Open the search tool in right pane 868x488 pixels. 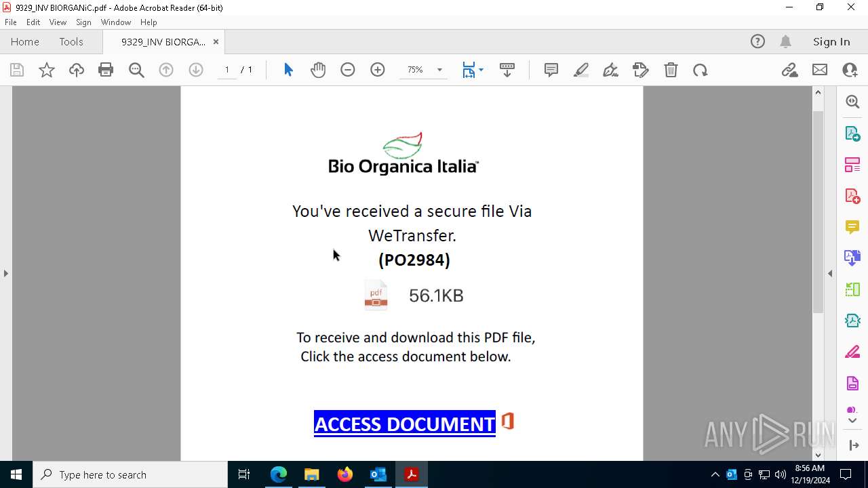852,102
